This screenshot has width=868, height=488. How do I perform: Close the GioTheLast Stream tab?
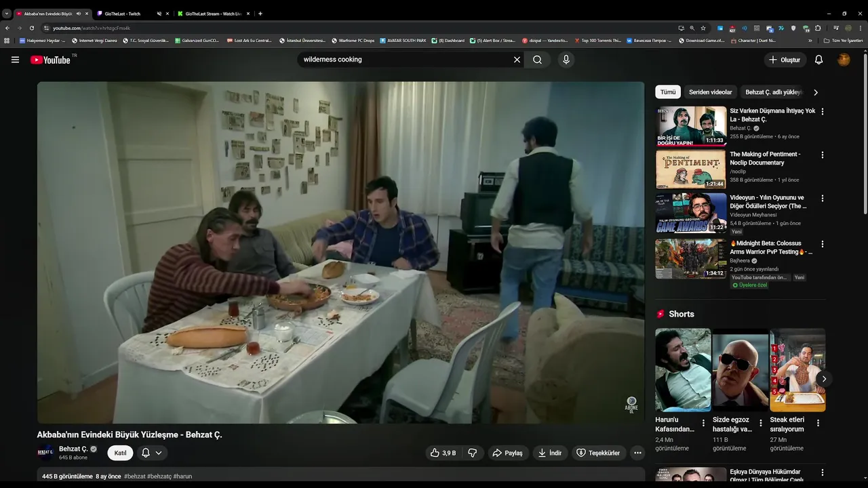coord(248,14)
